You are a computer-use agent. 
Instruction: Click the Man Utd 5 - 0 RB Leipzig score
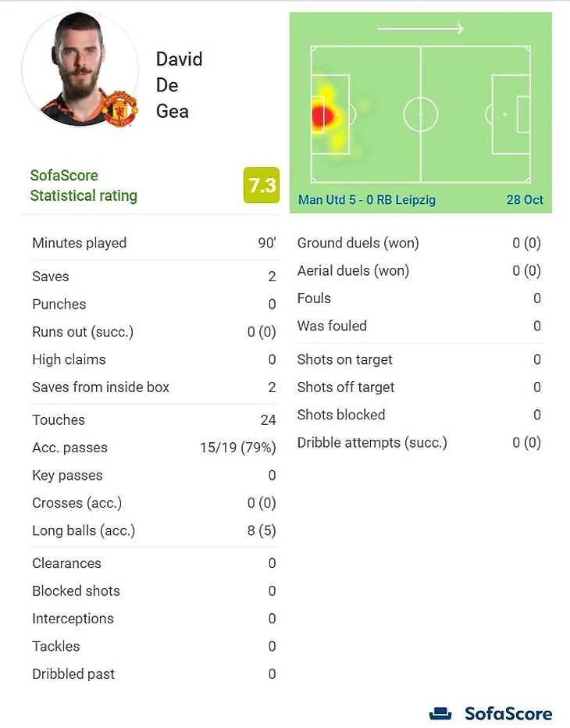(367, 200)
